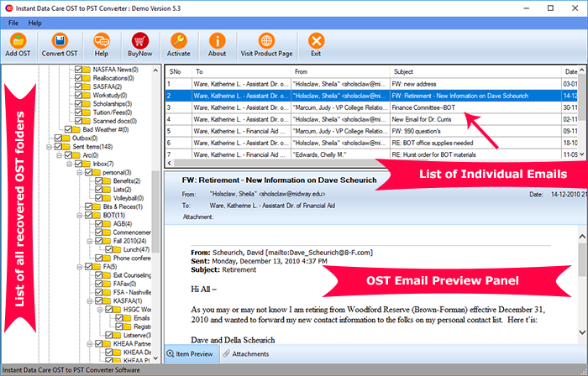Image resolution: width=588 pixels, height=376 pixels.
Task: Toggle the Scholarships(3) folder checkbox
Action: 78,105
